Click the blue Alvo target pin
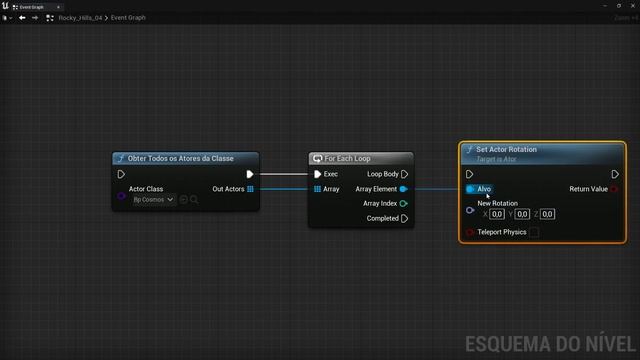Screen dimensions: 640x360 click(x=470, y=189)
